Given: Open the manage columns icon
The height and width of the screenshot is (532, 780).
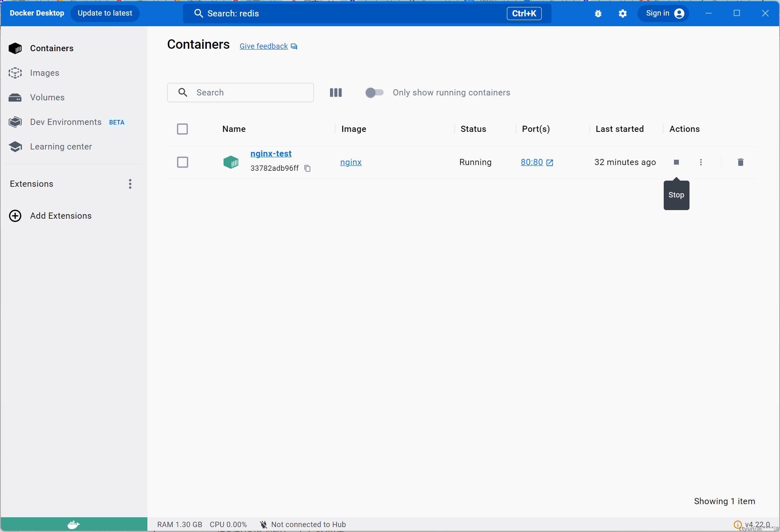Looking at the screenshot, I should 336,93.
